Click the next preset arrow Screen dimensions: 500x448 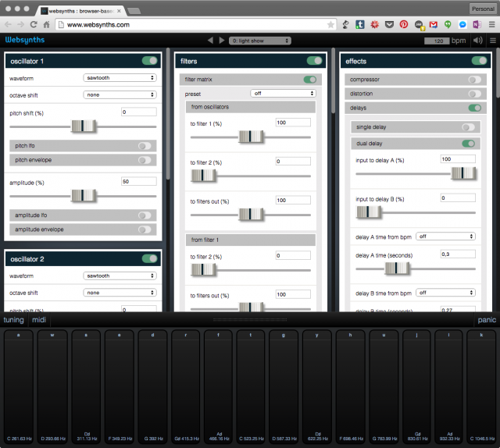221,40
